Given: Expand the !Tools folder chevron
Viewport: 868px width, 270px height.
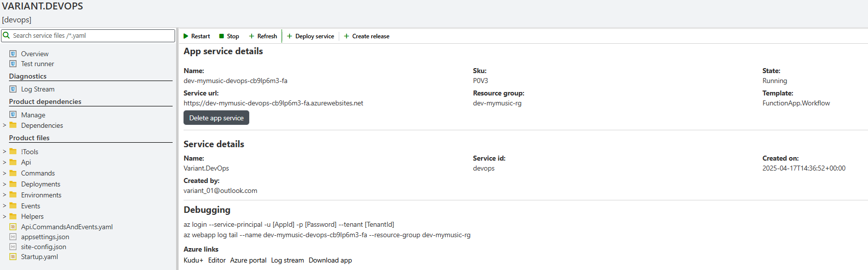Looking at the screenshot, I should pyautogui.click(x=4, y=152).
